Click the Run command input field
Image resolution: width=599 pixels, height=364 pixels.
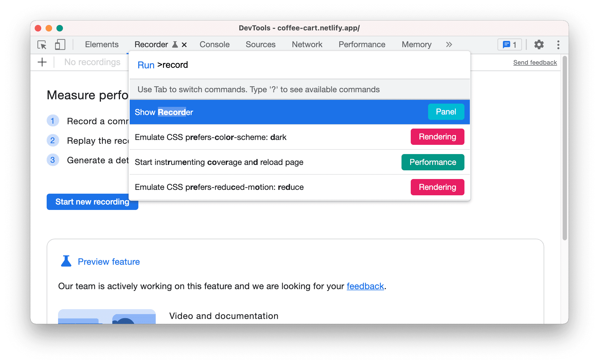click(x=299, y=65)
